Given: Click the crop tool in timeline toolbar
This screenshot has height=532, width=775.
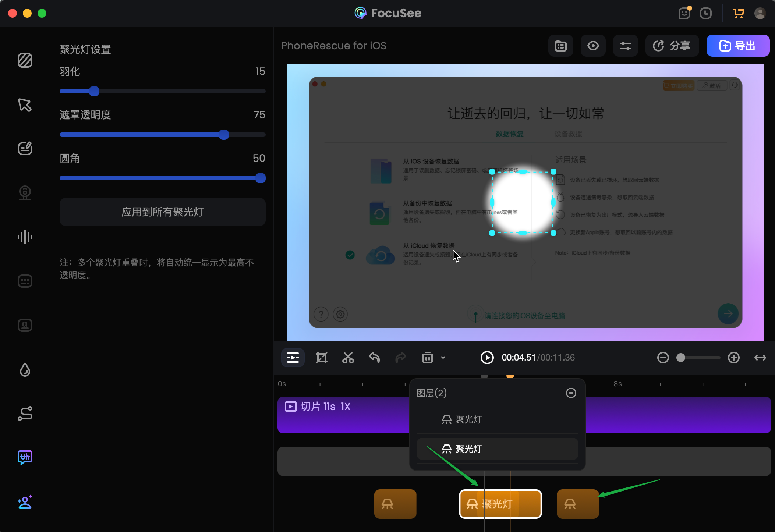Looking at the screenshot, I should pos(321,358).
